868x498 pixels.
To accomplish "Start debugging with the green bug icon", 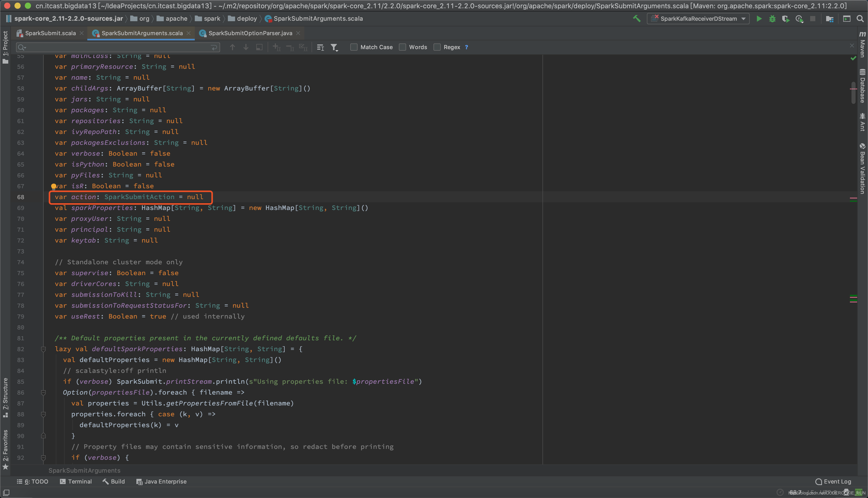I will 772,19.
